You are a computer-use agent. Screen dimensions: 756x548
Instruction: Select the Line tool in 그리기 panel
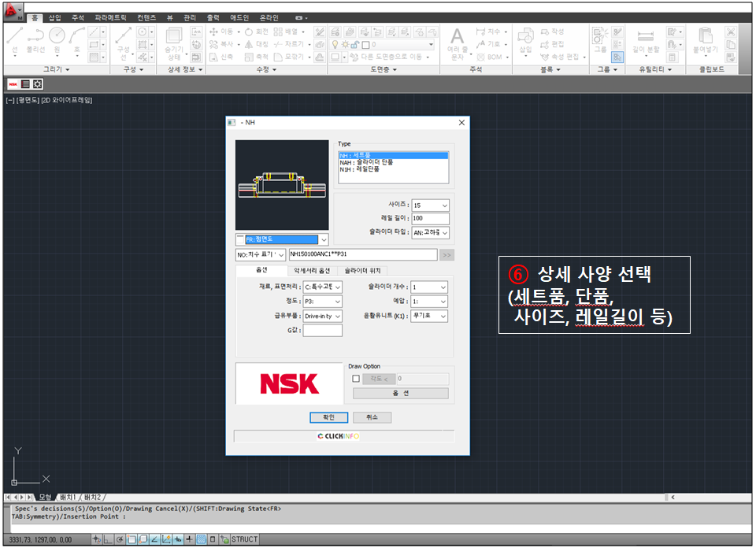(x=14, y=35)
